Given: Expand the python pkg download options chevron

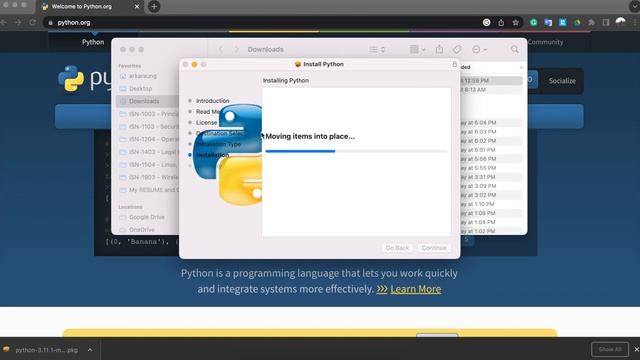Looking at the screenshot, I should [x=90, y=350].
